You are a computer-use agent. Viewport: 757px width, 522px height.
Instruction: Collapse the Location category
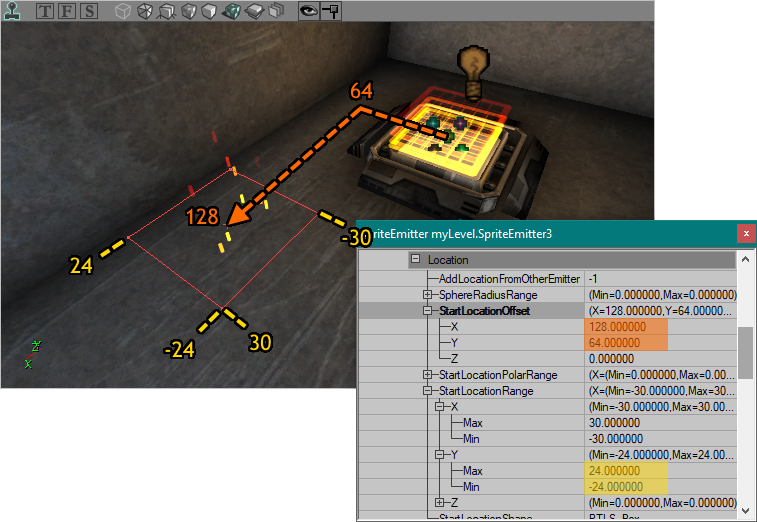[x=415, y=259]
